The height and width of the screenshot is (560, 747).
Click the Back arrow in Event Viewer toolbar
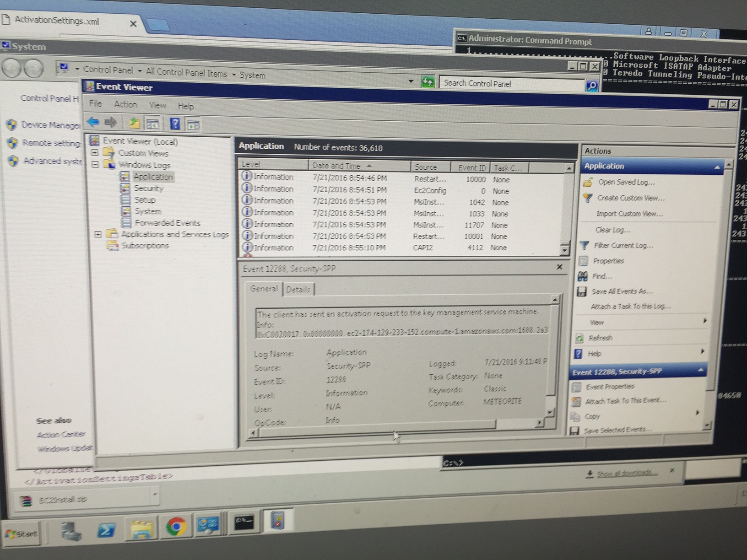click(93, 122)
